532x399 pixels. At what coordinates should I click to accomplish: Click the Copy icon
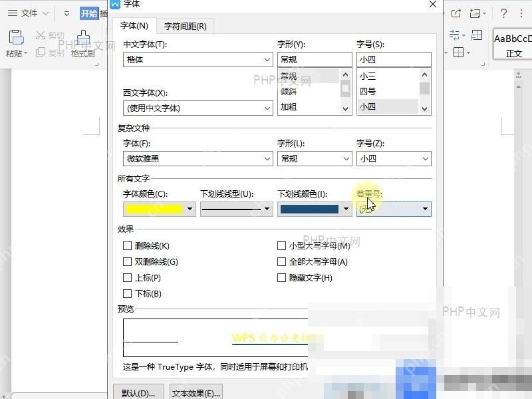41,52
